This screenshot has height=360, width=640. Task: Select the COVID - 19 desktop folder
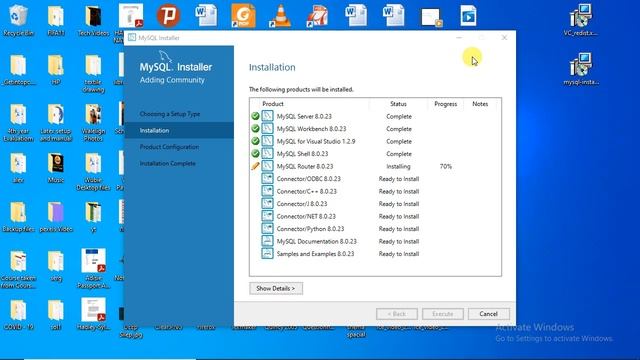click(x=18, y=315)
